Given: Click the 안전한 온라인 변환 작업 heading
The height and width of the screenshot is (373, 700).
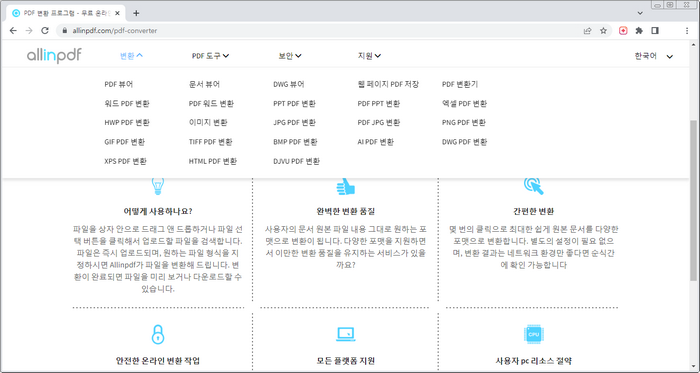Looking at the screenshot, I should [x=158, y=361].
